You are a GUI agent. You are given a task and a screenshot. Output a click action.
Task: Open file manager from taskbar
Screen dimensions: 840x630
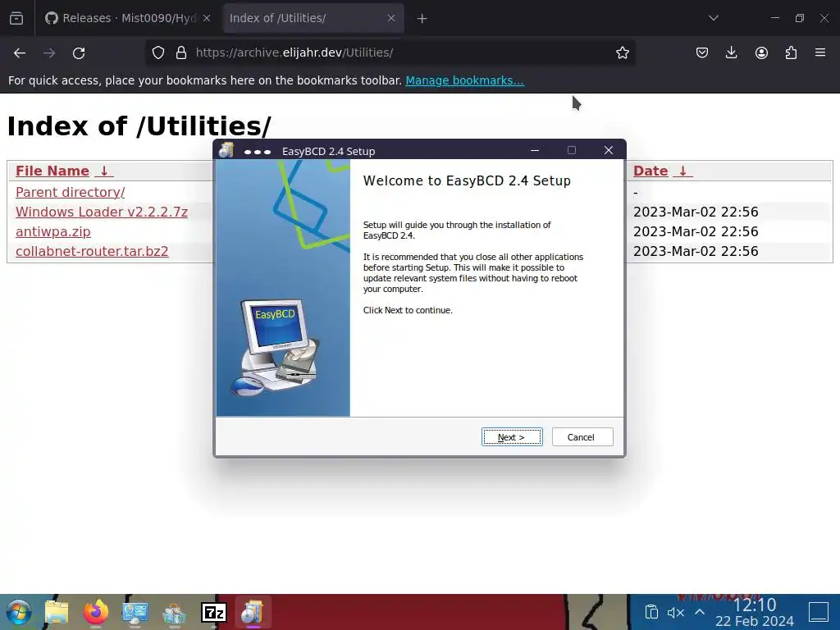click(x=57, y=612)
